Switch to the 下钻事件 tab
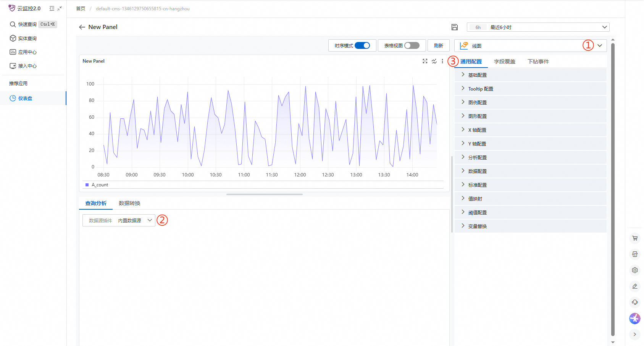This screenshot has height=346, width=644. [x=538, y=61]
